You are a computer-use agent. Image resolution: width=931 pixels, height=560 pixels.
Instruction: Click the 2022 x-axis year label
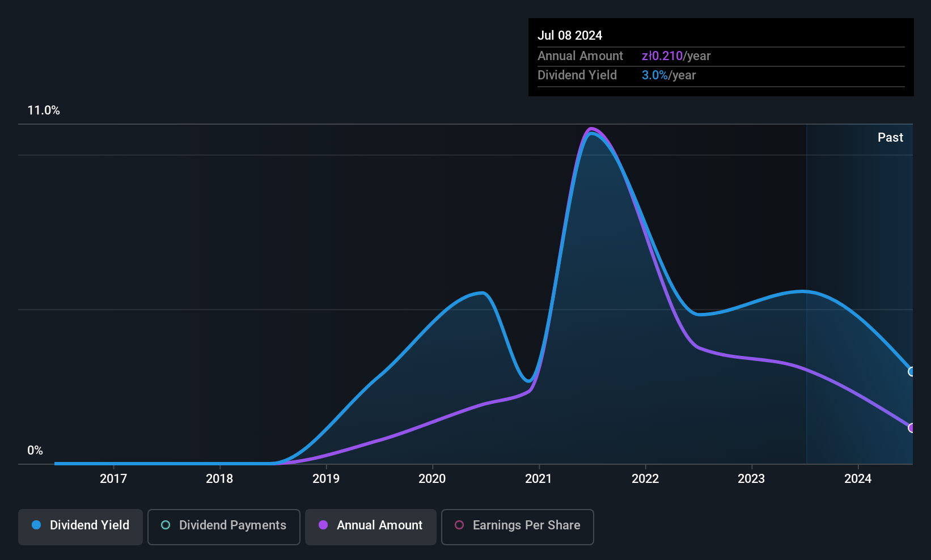click(x=645, y=479)
